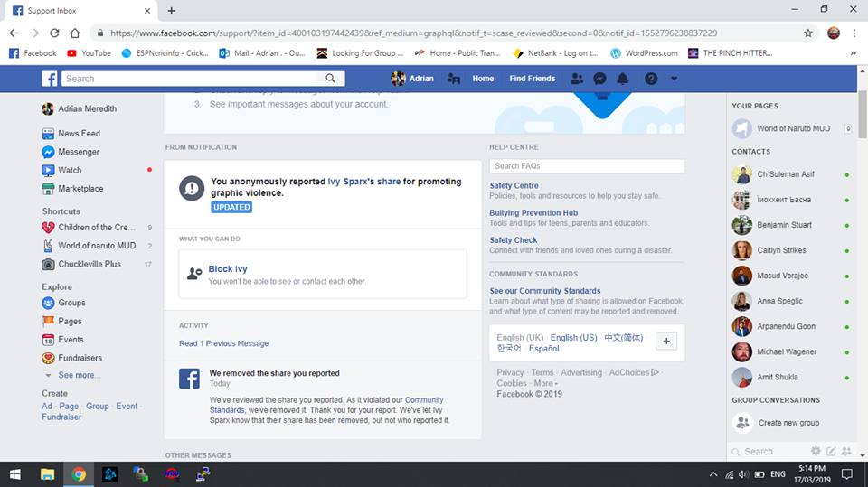Image resolution: width=868 pixels, height=487 pixels.
Task: Open the Quick Help question mark icon
Action: click(x=650, y=79)
